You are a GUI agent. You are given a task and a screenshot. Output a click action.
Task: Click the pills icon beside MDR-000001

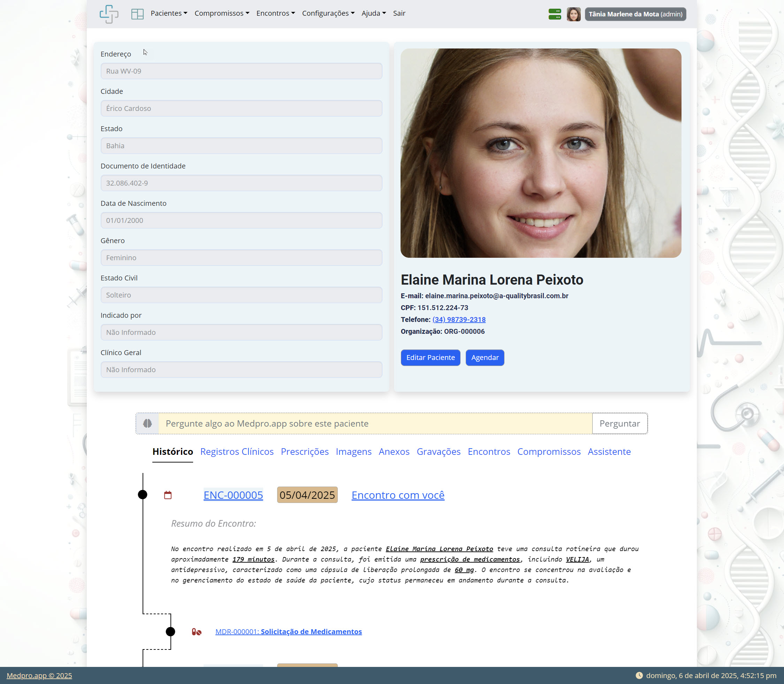[x=197, y=632]
